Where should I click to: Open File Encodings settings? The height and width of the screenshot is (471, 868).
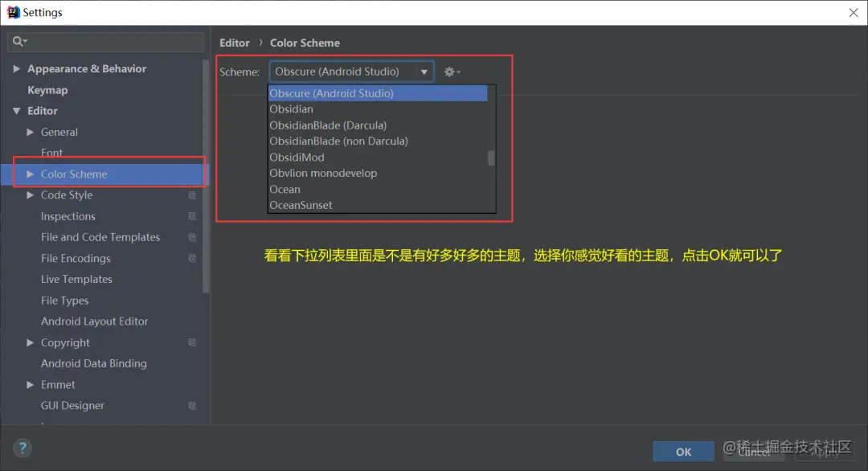coord(76,259)
